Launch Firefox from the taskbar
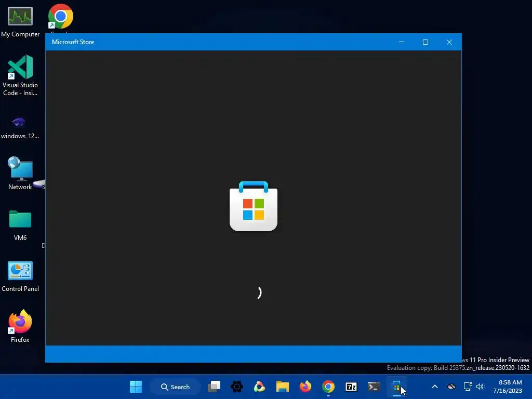Image resolution: width=532 pixels, height=399 pixels. point(305,387)
